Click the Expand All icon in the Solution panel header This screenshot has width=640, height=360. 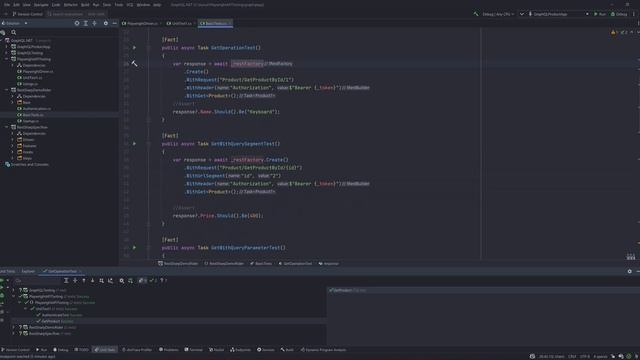coord(86,23)
